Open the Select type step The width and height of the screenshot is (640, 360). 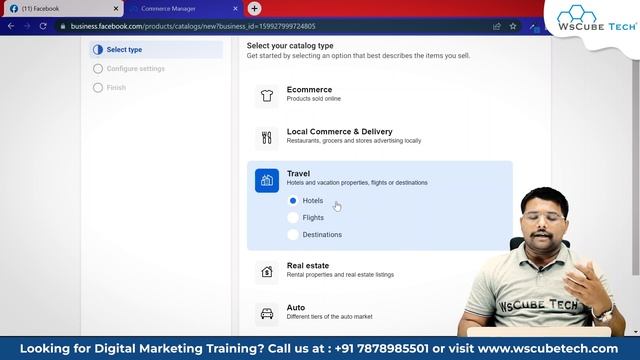pyautogui.click(x=156, y=50)
